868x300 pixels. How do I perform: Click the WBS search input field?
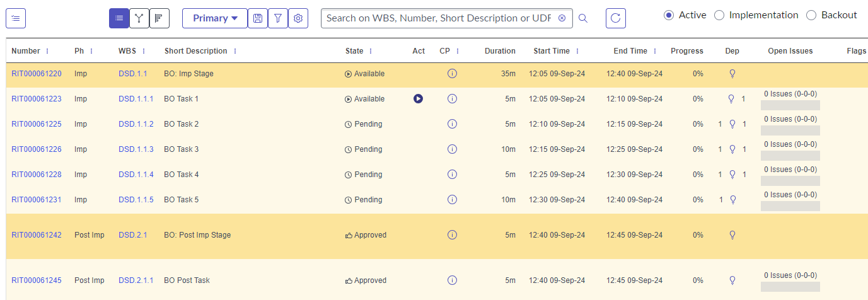(439, 18)
